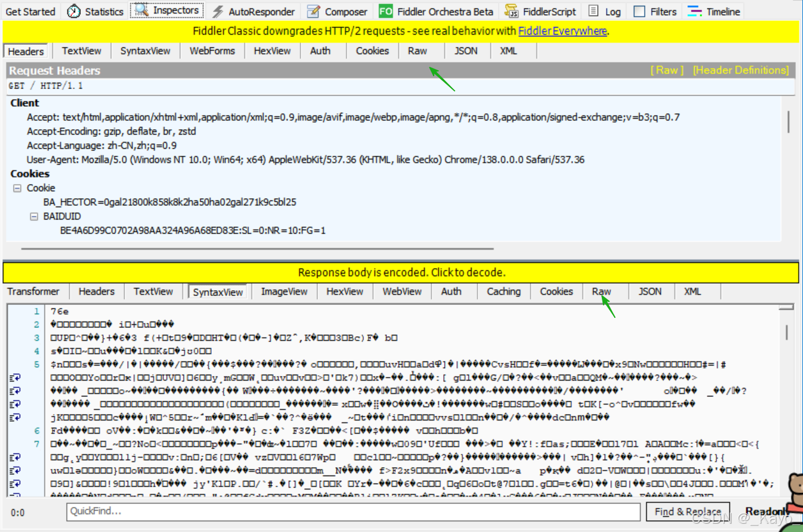
Task: Click the Timeline tab label
Action: [723, 11]
